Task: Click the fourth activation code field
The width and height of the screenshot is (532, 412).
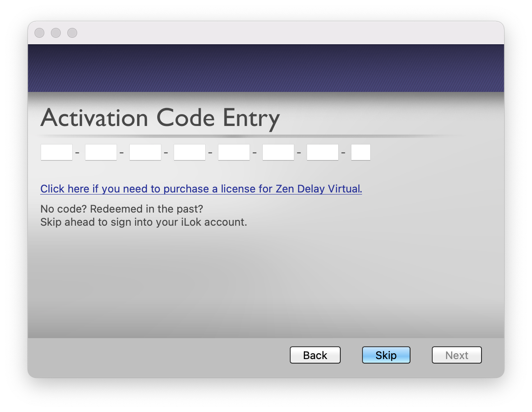Action: 190,152
